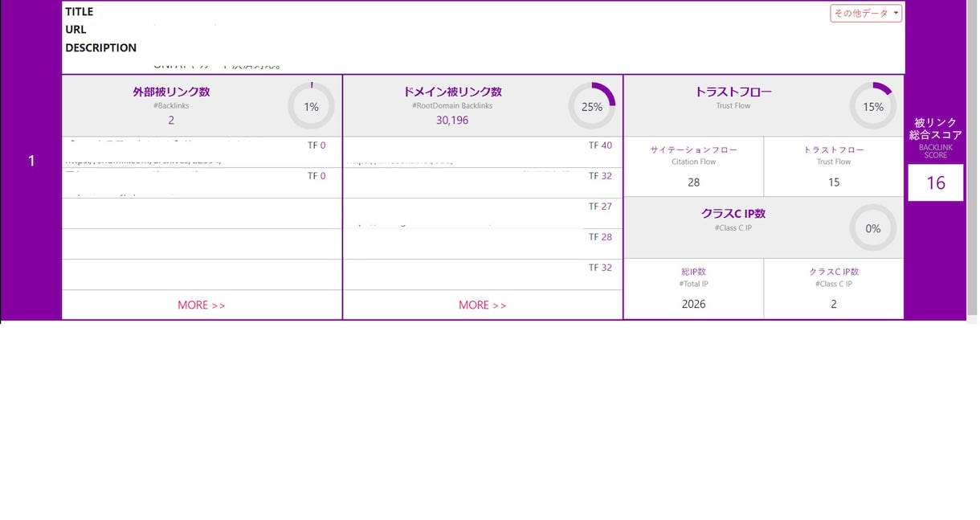Open the その他データ dropdown
This screenshot has width=980, height=520.
(x=866, y=13)
